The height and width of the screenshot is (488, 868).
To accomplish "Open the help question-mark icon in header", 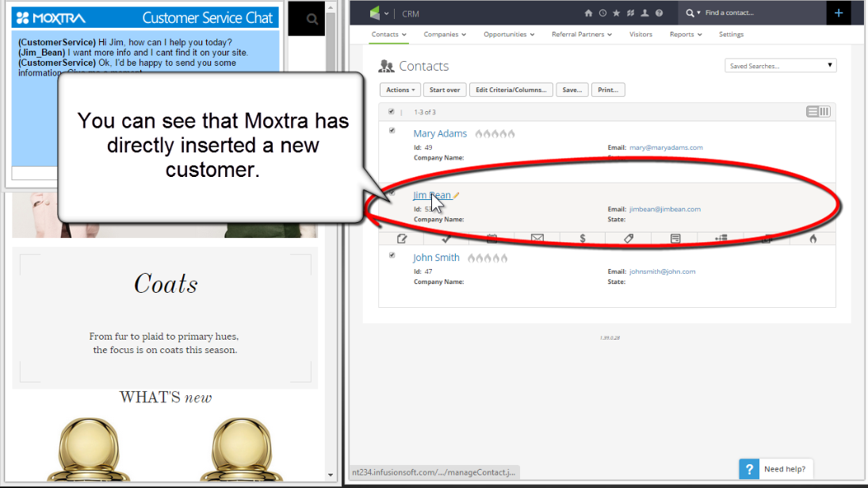I will pos(659,13).
